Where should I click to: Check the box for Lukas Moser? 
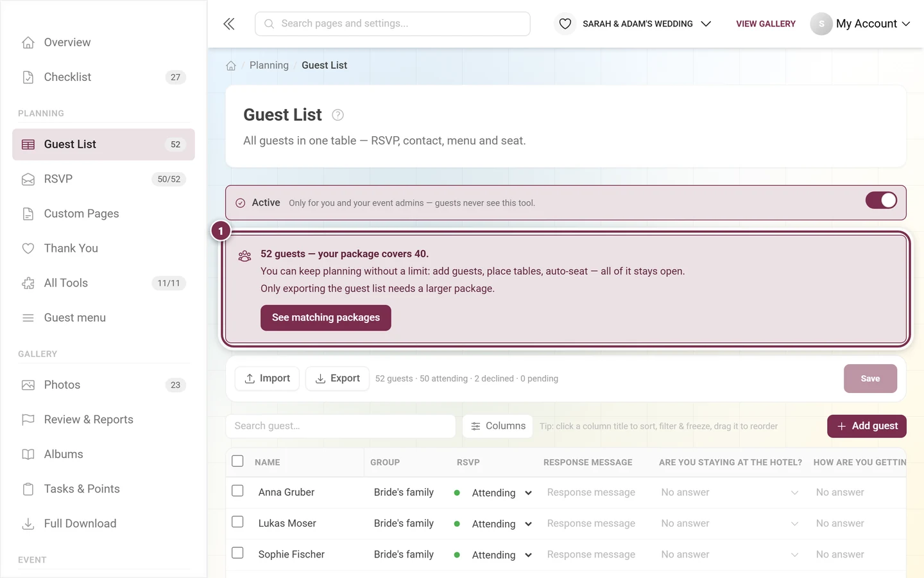click(237, 521)
